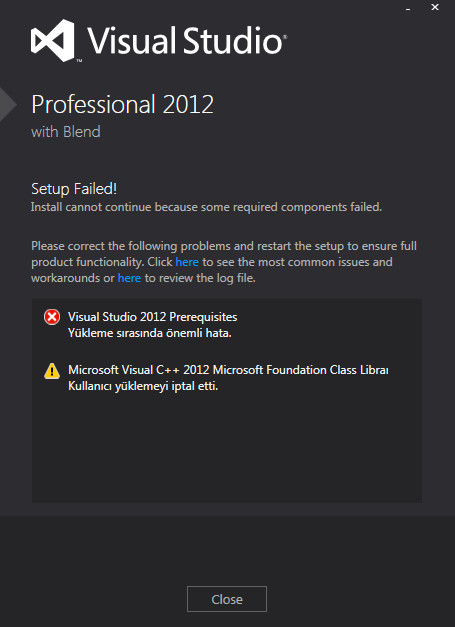Click the 'Kullanıcı yüklemeyi iptal etti.' message
Screen dimensions: 455x627
[x=143, y=386]
